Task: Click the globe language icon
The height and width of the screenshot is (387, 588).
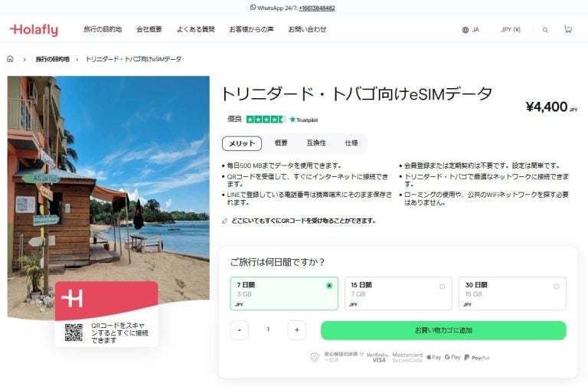Action: (x=465, y=30)
